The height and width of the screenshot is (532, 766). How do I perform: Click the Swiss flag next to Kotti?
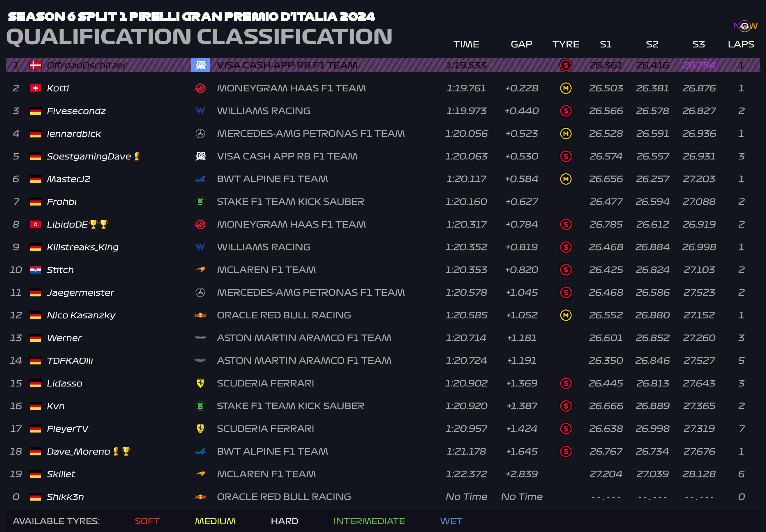[35, 88]
